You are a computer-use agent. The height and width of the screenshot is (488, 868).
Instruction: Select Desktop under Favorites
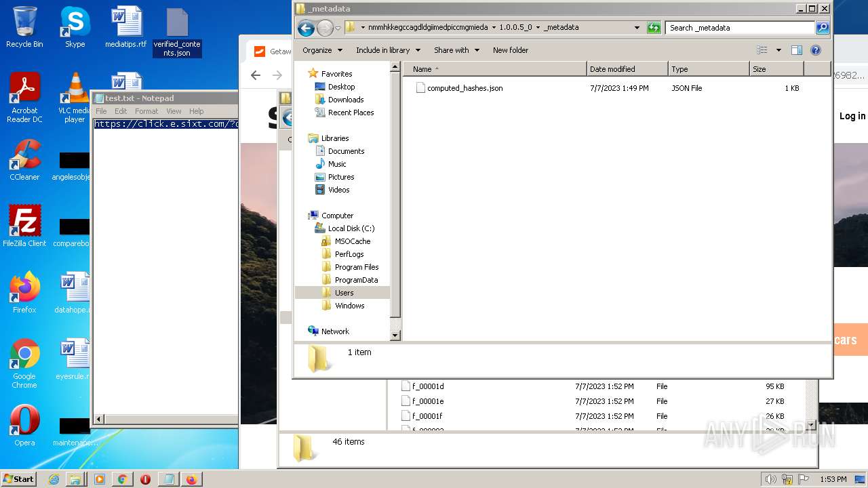(341, 87)
